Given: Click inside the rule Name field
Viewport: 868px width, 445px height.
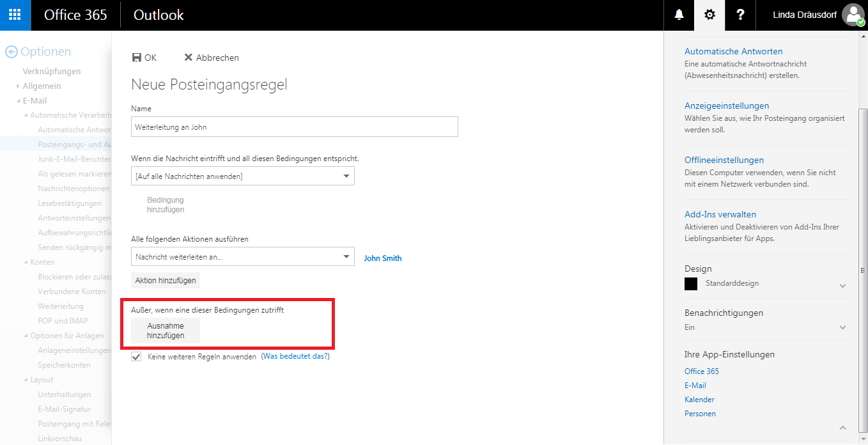Looking at the screenshot, I should pos(293,127).
